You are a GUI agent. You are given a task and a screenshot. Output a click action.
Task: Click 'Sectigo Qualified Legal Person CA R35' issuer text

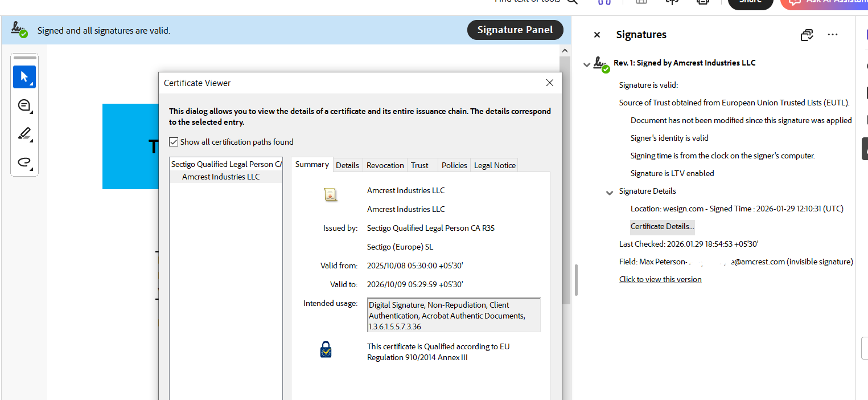click(431, 228)
